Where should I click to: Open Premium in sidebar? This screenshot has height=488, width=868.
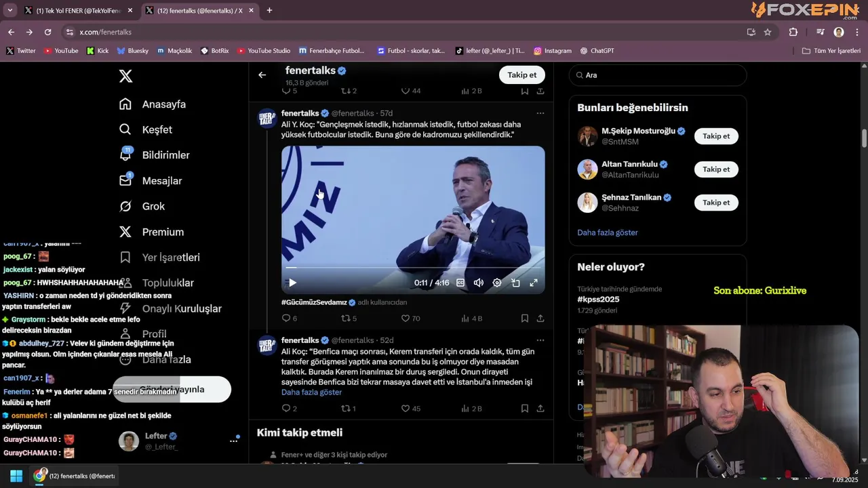tap(151, 232)
